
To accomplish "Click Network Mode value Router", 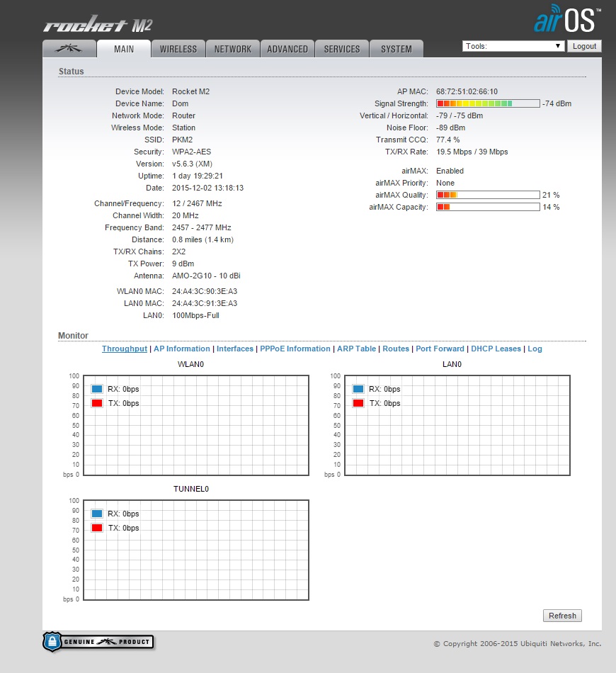I will [x=183, y=115].
